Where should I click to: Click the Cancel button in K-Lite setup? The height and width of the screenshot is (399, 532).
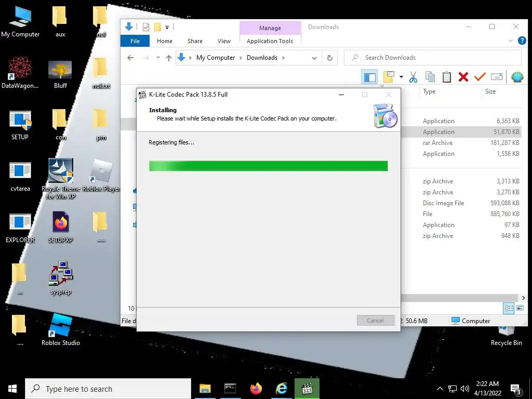click(x=376, y=320)
